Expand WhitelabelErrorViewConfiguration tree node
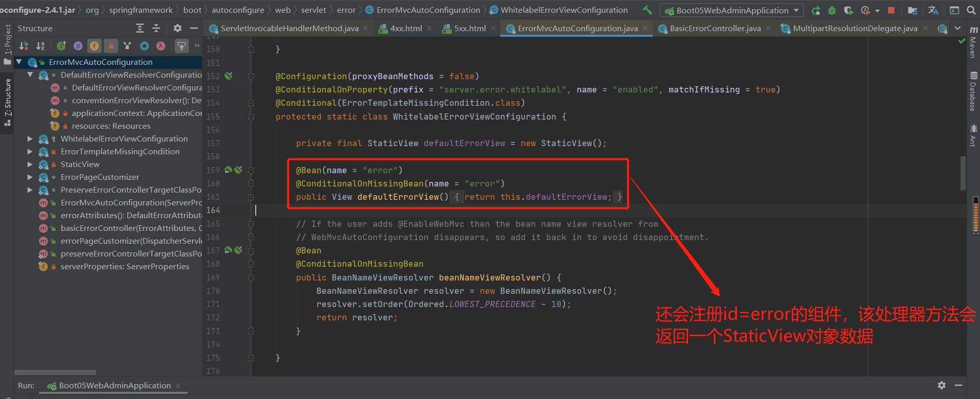980x399 pixels. pos(30,138)
